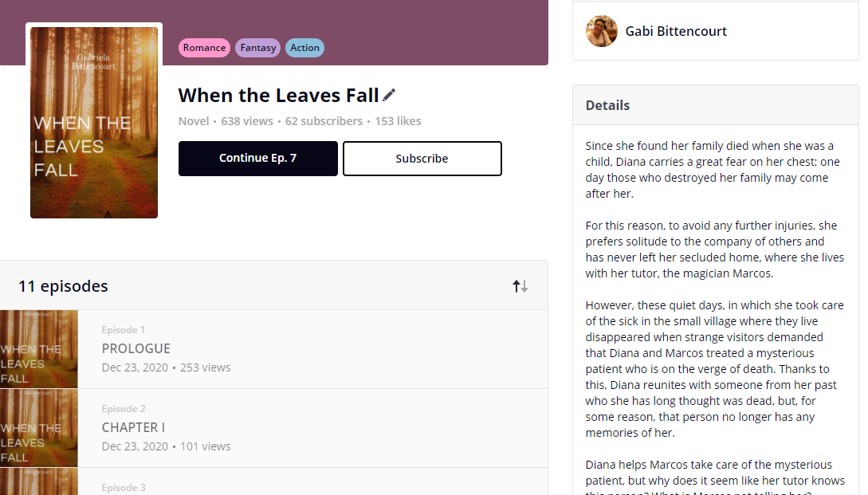This screenshot has height=495, width=868.
Task: Select the Fantasy genre tag
Action: 258,48
